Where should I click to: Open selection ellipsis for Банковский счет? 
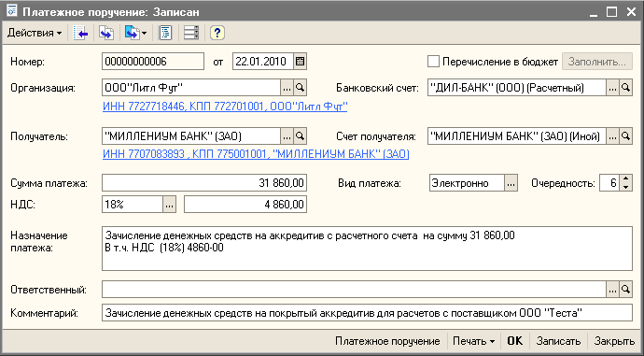(612, 88)
